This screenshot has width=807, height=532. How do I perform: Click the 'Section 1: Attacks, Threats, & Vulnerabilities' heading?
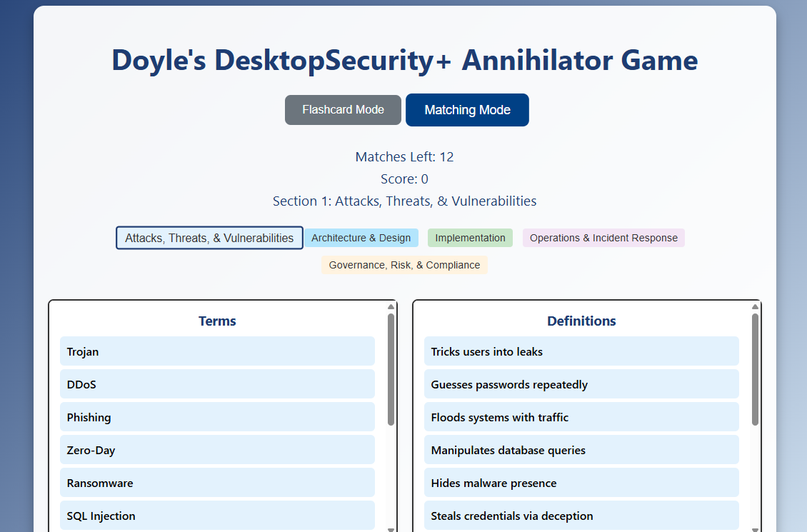tap(404, 201)
